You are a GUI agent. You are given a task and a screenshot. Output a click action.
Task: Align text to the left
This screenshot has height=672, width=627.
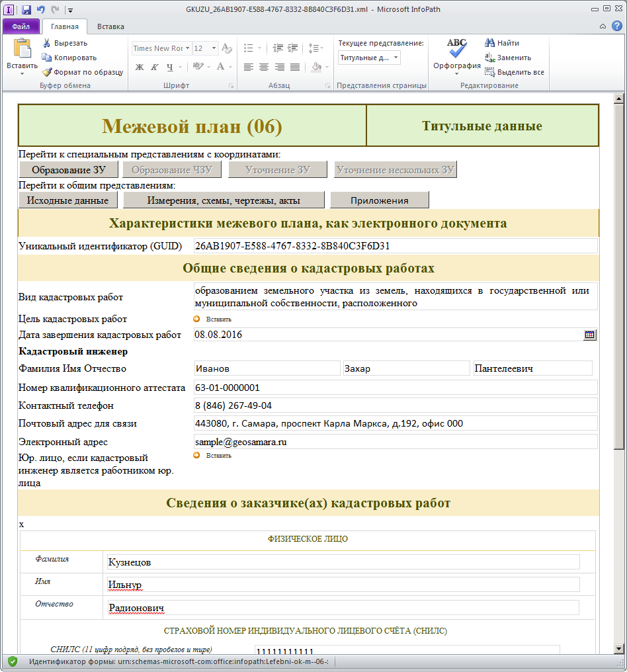click(249, 67)
